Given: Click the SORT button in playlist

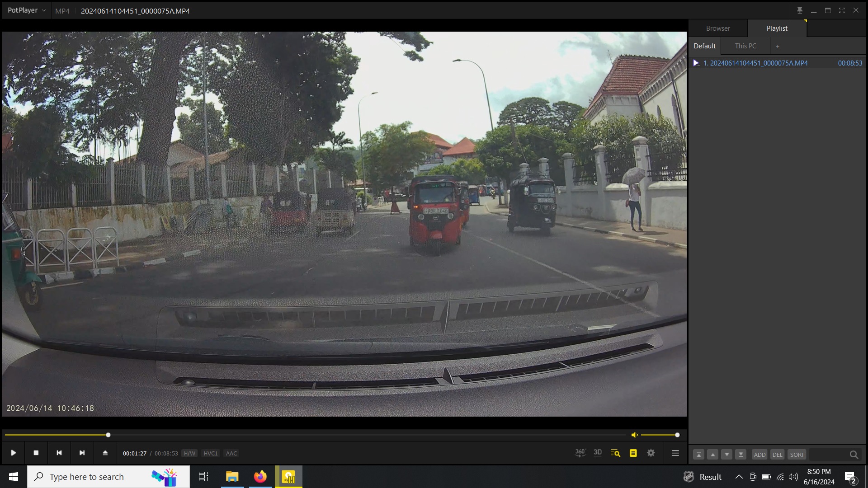Looking at the screenshot, I should pyautogui.click(x=797, y=455).
